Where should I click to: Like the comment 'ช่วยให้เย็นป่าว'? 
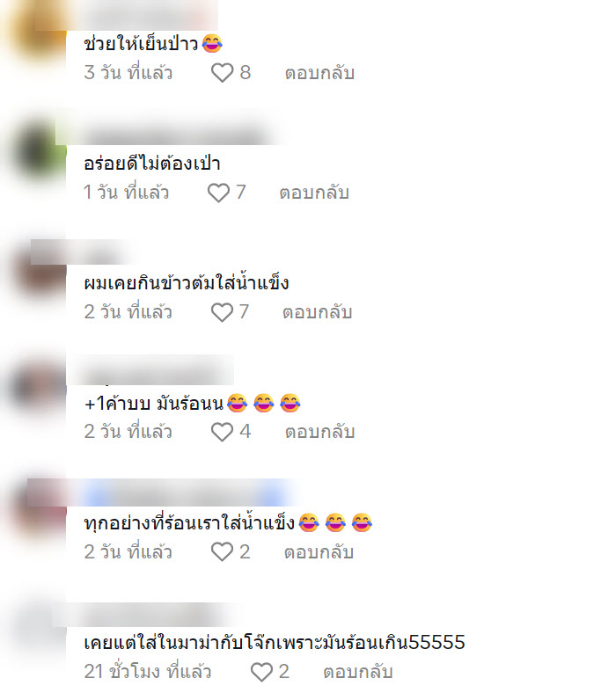coord(222,73)
